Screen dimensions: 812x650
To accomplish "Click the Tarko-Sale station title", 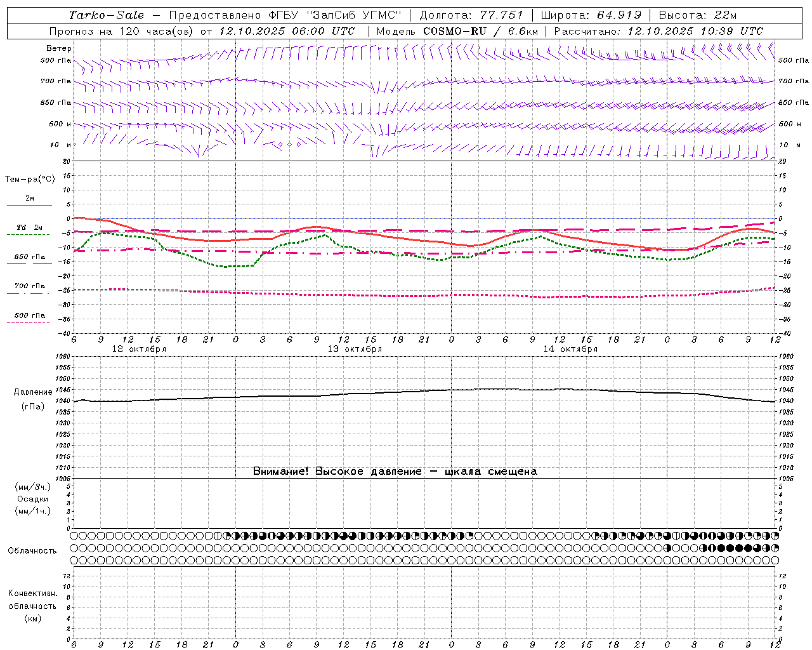I will pos(107,15).
